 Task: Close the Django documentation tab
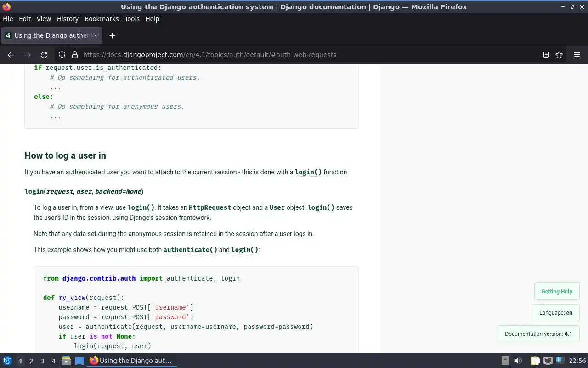coord(95,35)
